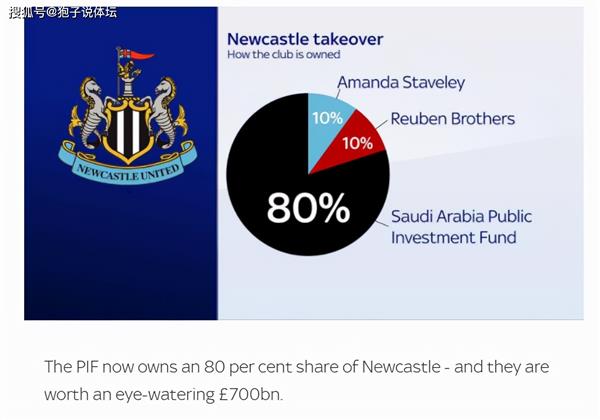Click the NEWCASTLE UNITED ribbon banner
Image resolution: width=600 pixels, height=420 pixels.
pos(128,164)
